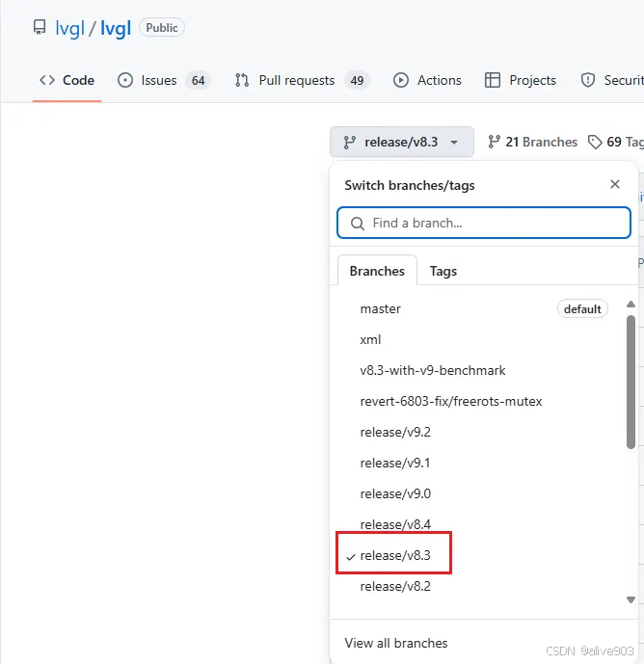
Task: Open the bold lvgl repository link
Action: pyautogui.click(x=116, y=28)
